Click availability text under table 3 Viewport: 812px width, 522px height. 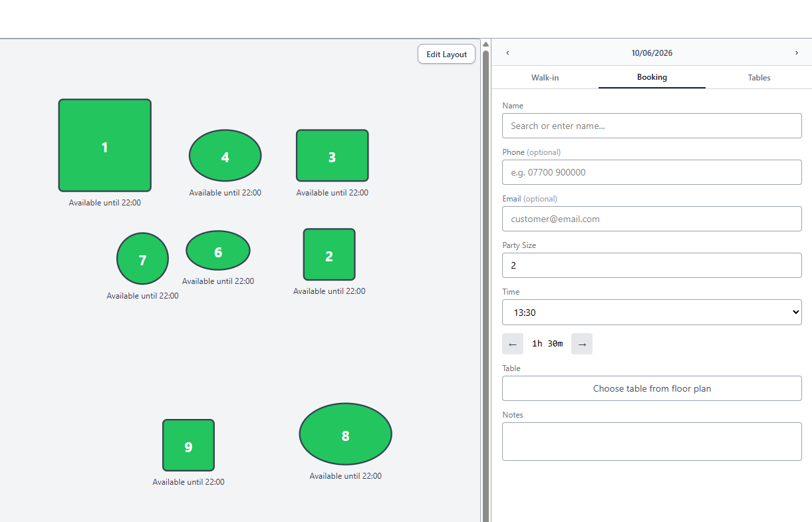[x=333, y=193]
